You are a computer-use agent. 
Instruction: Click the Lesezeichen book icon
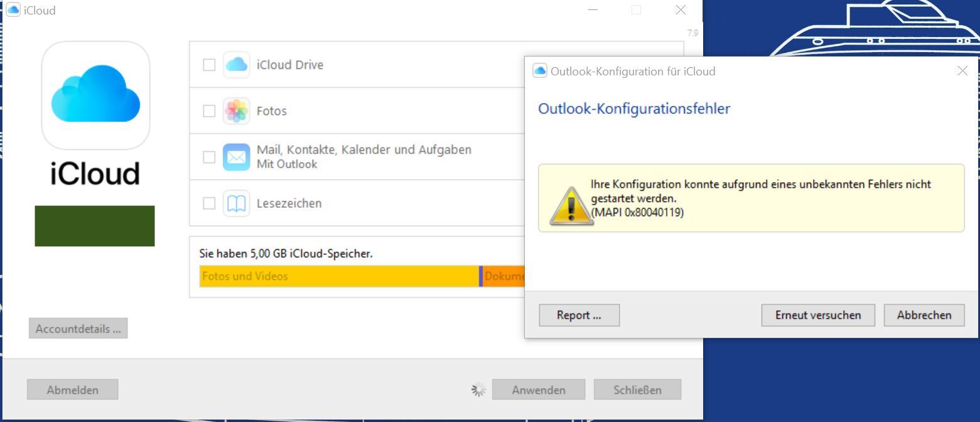[x=236, y=203]
